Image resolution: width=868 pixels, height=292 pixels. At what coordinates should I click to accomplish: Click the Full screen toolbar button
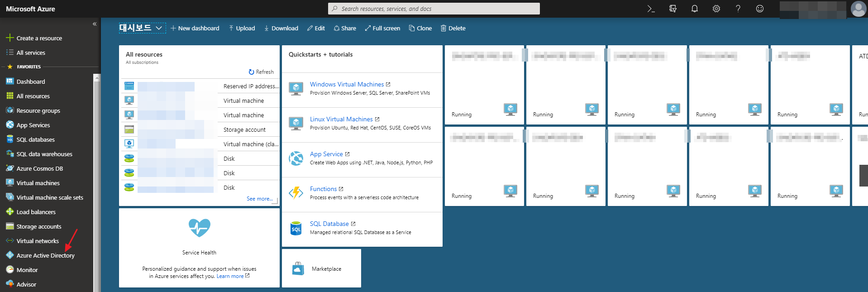click(x=382, y=28)
